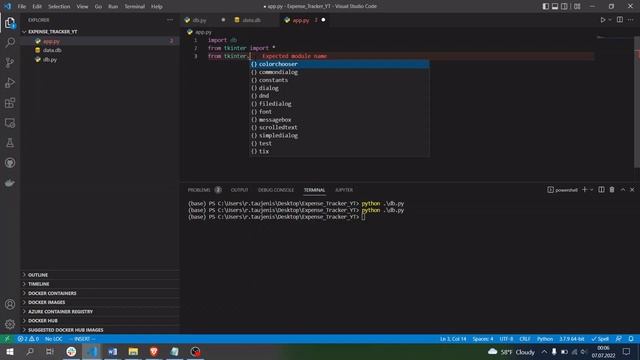
Task: Click UTF-8 encoding in status bar
Action: [507, 339]
